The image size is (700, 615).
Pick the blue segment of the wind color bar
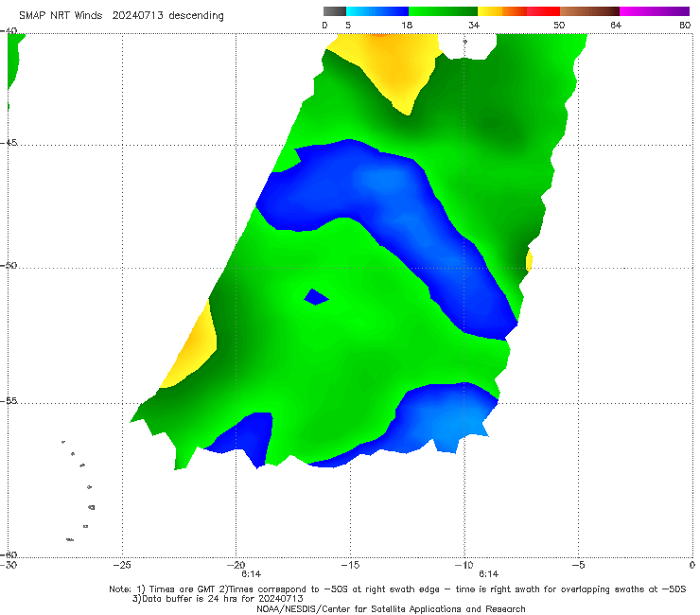(x=377, y=11)
